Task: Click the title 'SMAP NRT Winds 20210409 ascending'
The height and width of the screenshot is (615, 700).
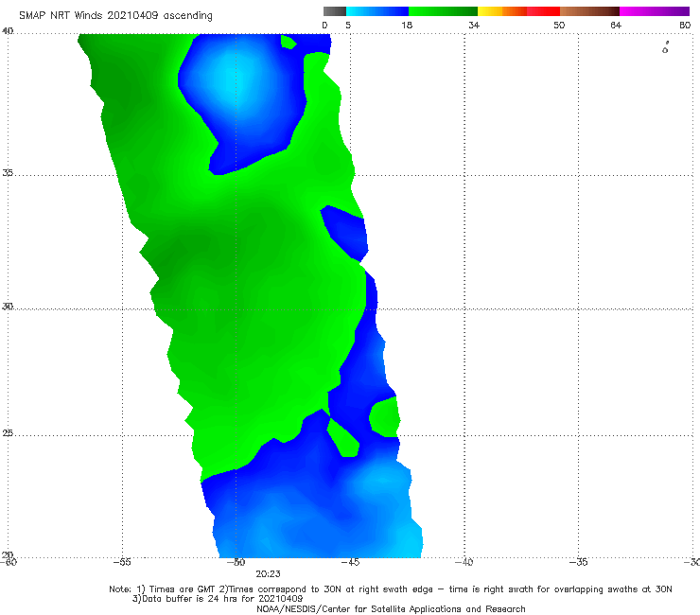Action: click(115, 15)
